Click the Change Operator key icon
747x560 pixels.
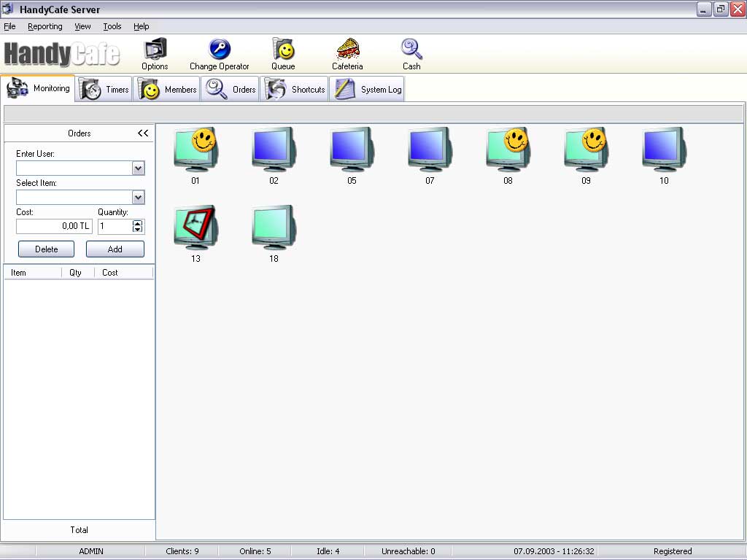pyautogui.click(x=219, y=50)
